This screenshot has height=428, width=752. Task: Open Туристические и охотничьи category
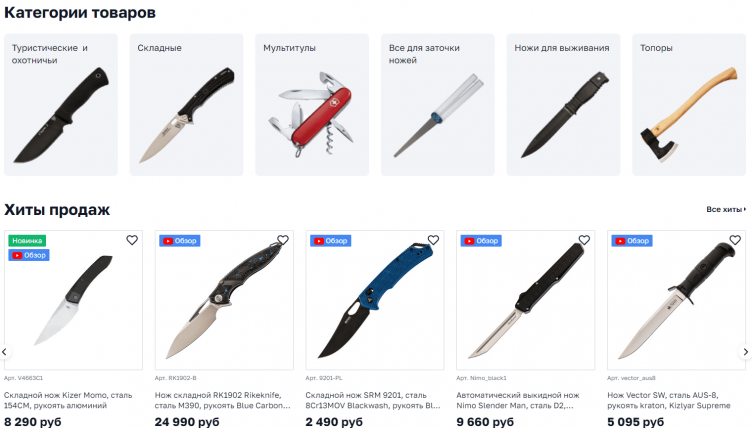click(x=61, y=105)
